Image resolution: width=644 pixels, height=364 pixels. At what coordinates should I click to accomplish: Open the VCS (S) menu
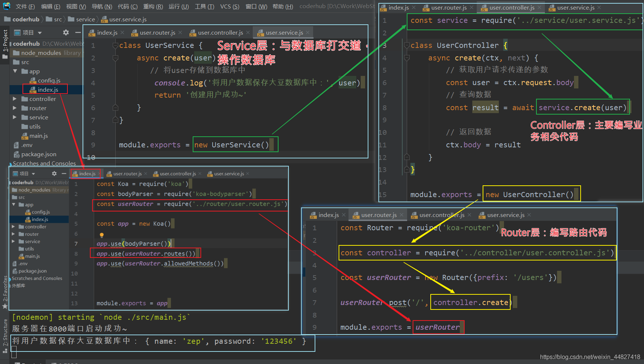pos(230,7)
